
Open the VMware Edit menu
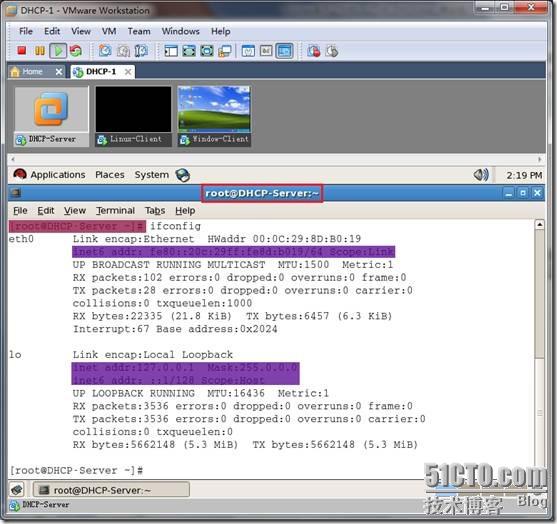pyautogui.click(x=52, y=31)
